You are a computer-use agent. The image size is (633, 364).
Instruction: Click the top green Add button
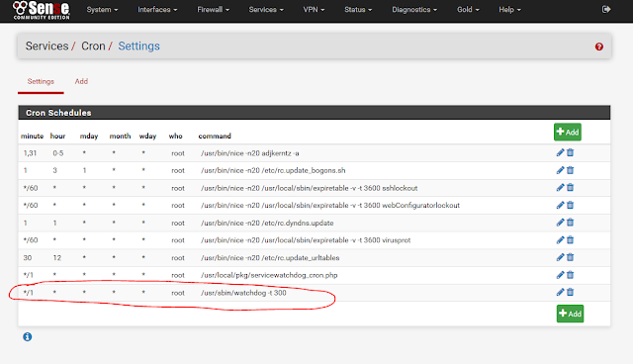[x=567, y=132]
